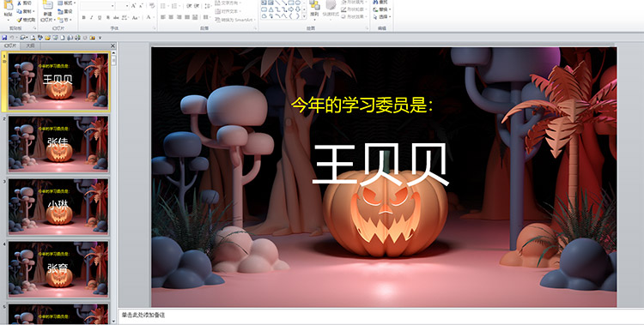Open the Text Direction (文字方向) dropdown

228,3
